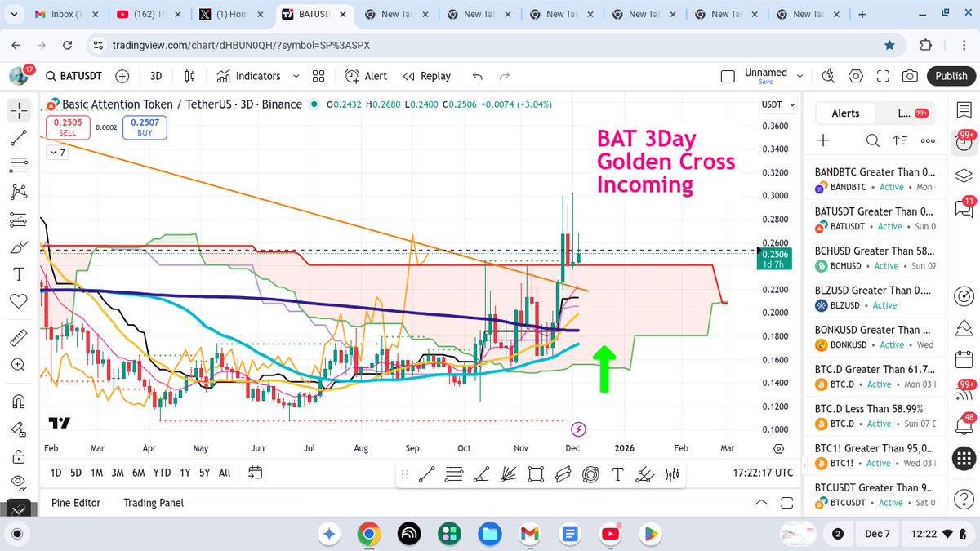Screen dimensions: 980x551
Task: Toggle magnet mode
Action: tap(19, 401)
